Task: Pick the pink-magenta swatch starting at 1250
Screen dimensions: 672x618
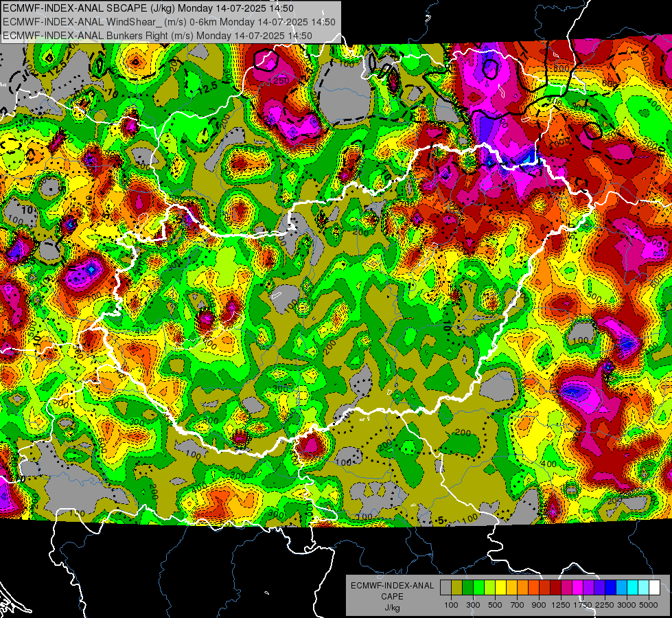Action: pyautogui.click(x=567, y=587)
